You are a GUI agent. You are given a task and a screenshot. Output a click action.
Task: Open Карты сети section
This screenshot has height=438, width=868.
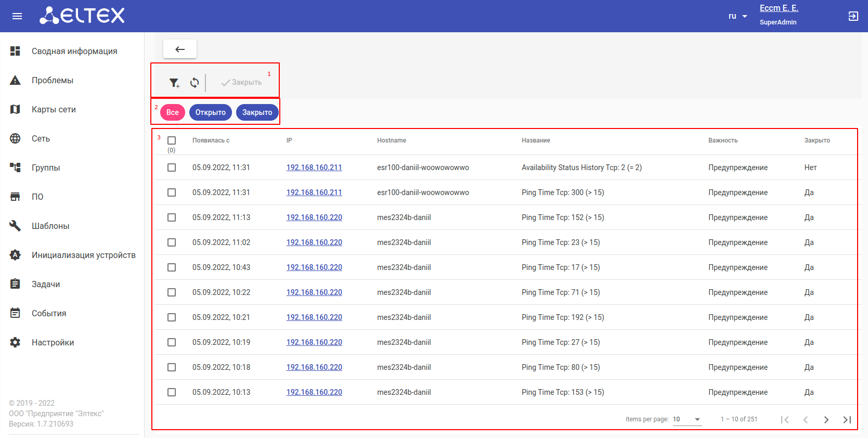pos(54,109)
